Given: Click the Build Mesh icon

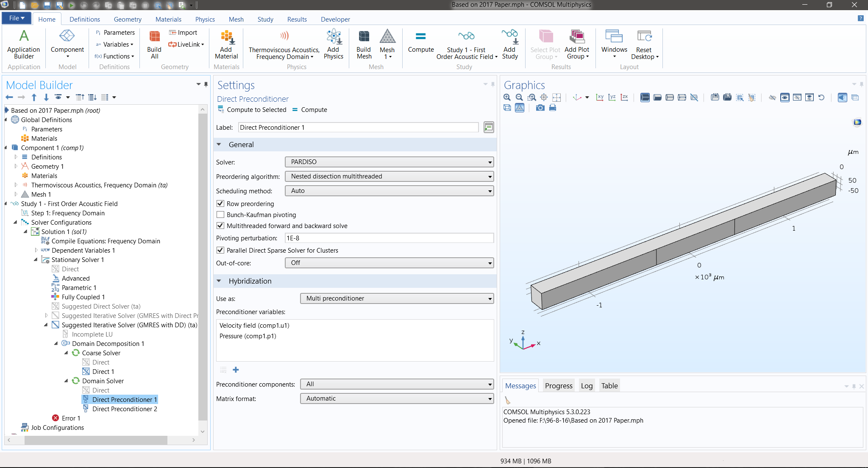Looking at the screenshot, I should coord(364,37).
